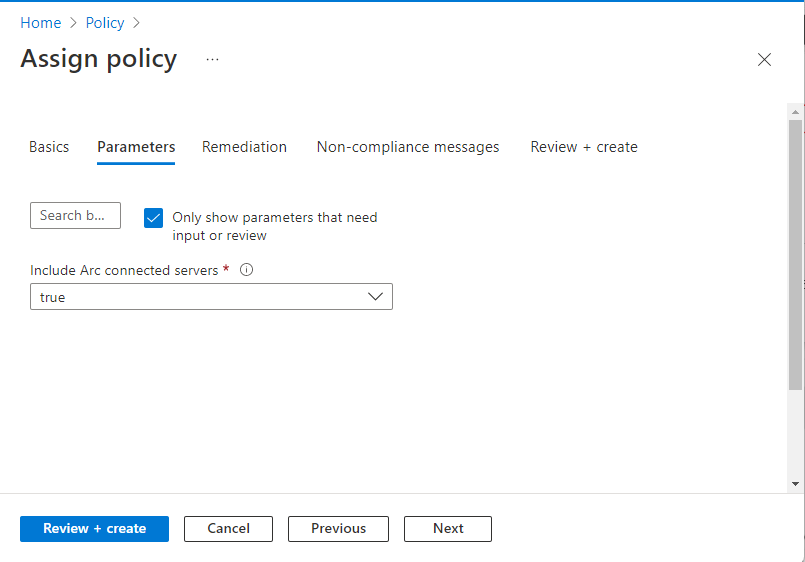Image resolution: width=805 pixels, height=562 pixels.
Task: Open the Remediation tab
Action: coord(244,147)
